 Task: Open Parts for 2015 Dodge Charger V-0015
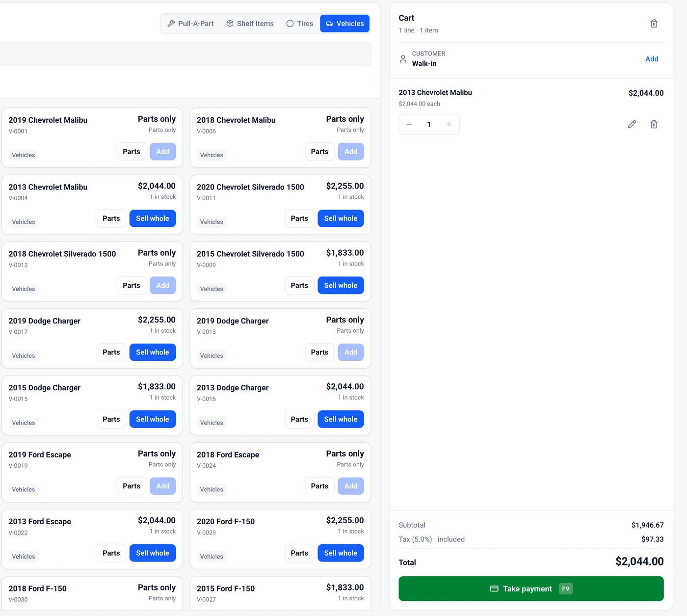click(111, 419)
